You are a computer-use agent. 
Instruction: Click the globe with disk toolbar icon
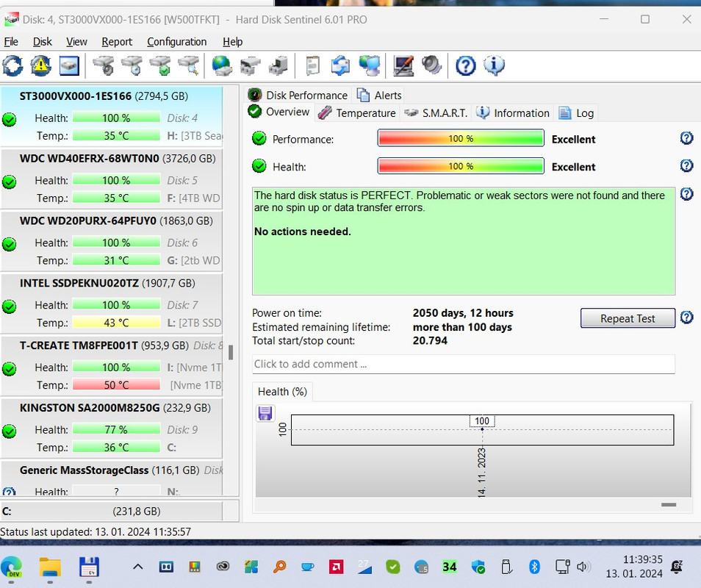[222, 65]
